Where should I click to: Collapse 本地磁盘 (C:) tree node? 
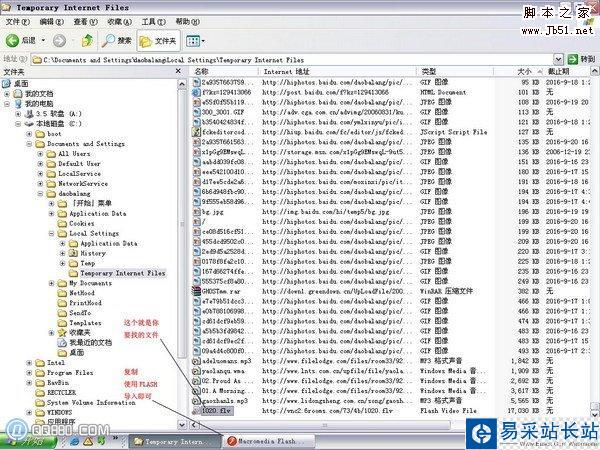point(18,124)
